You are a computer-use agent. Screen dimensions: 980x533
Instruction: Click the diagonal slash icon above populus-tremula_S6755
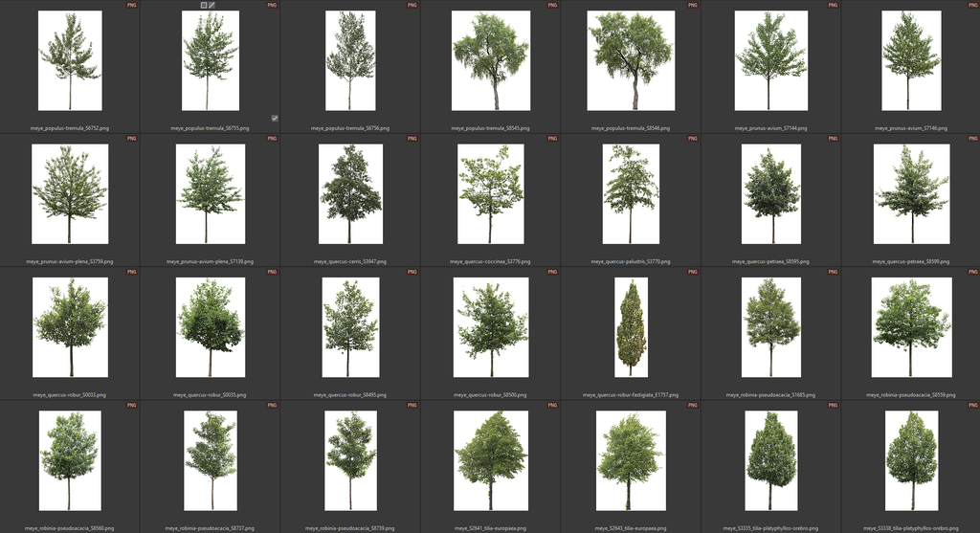pos(212,5)
